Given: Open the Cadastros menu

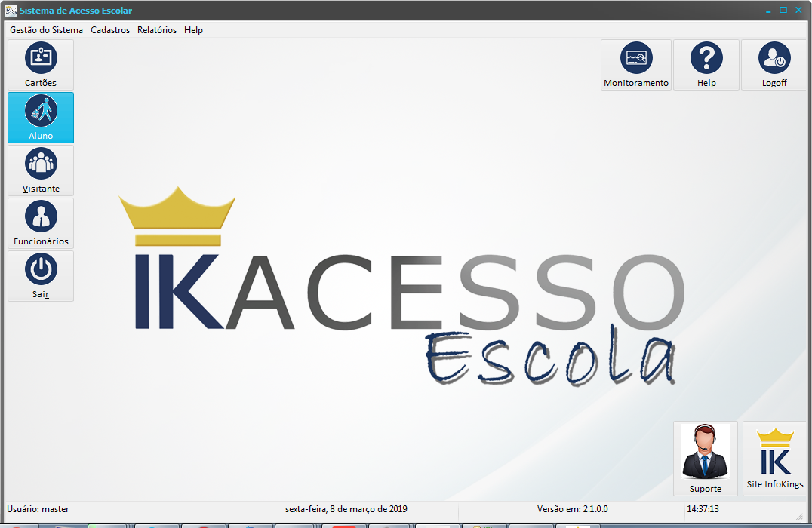Looking at the screenshot, I should (x=110, y=30).
